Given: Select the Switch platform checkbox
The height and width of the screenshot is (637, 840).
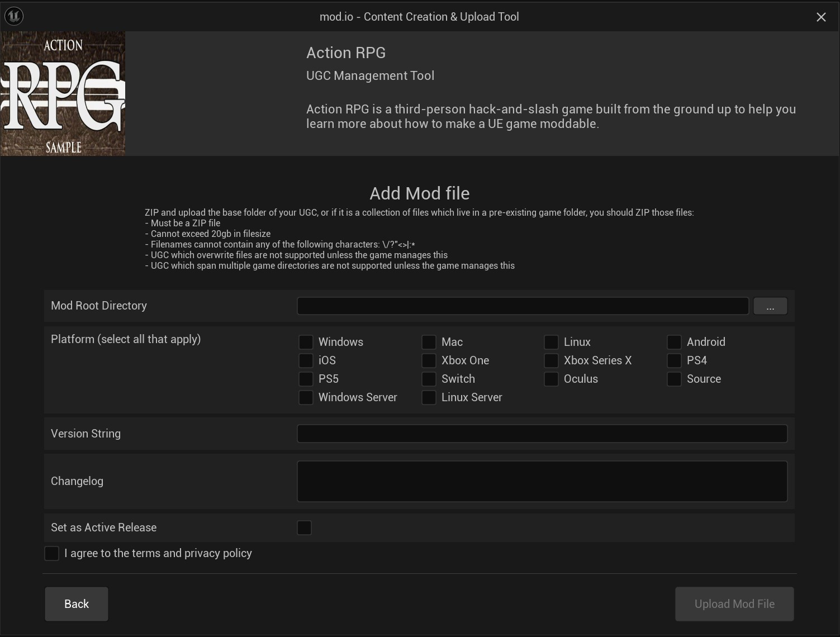Looking at the screenshot, I should click(428, 379).
